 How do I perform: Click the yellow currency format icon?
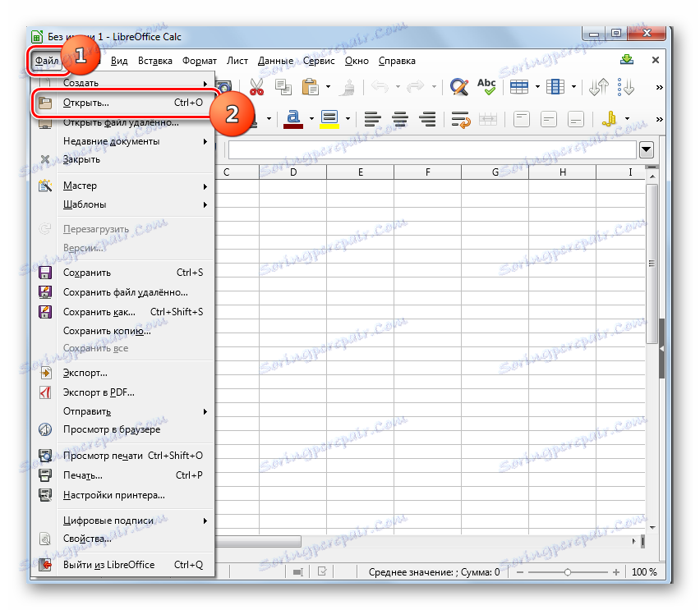pos(609,119)
